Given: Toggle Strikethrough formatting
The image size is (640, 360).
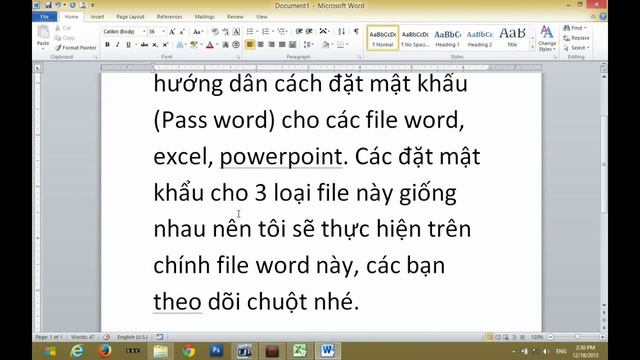Looking at the screenshot, I should coord(144,44).
